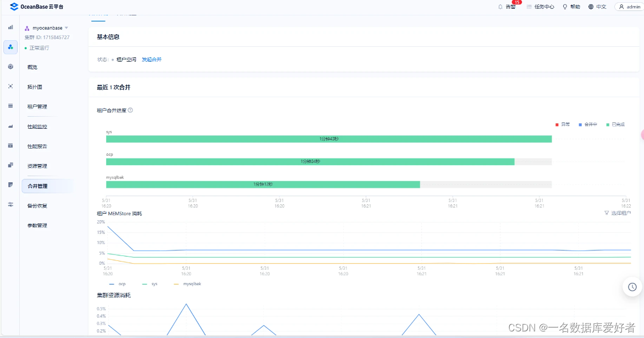The height and width of the screenshot is (338, 644).
Task: Click the 集群 ID: 1715845727 text
Action: click(47, 37)
